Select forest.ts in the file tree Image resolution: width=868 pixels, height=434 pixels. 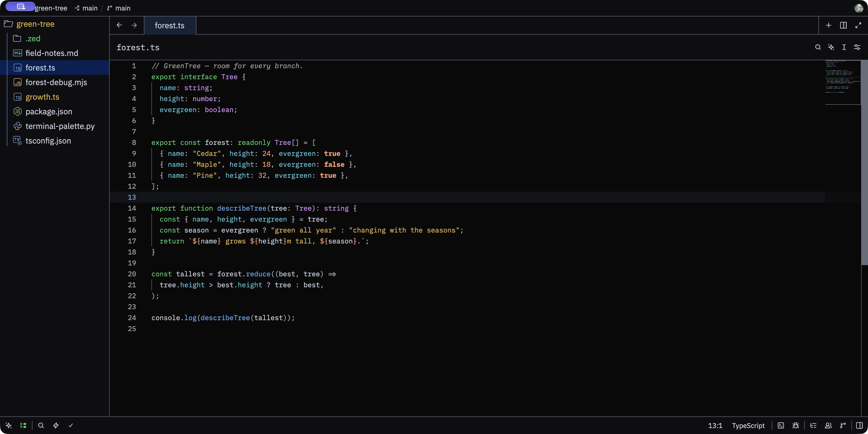[55, 68]
